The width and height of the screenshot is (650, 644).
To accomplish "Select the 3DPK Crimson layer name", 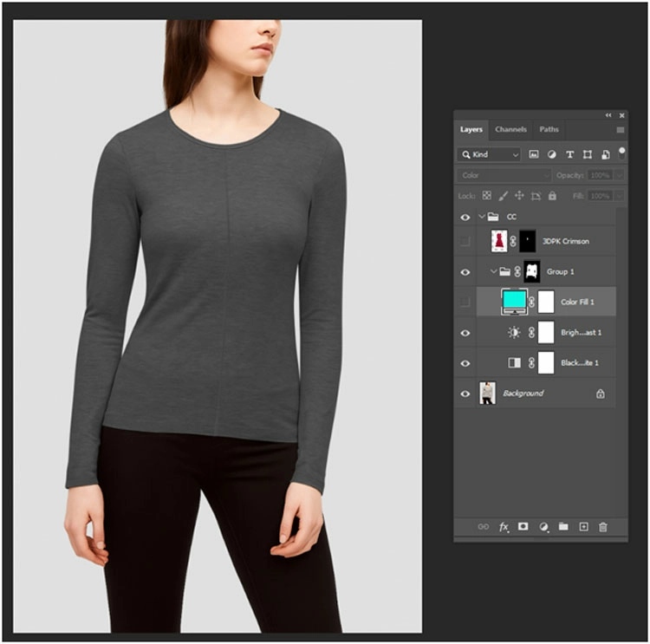I will click(x=566, y=241).
